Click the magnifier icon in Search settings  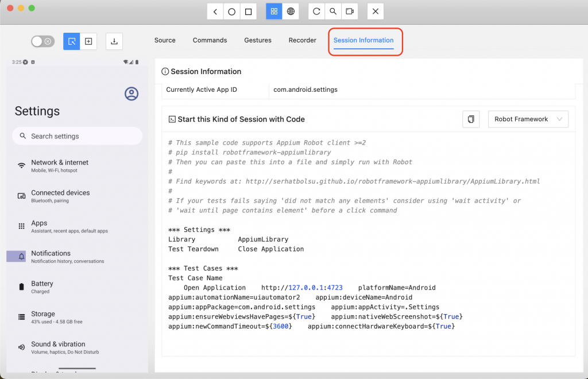tap(23, 136)
